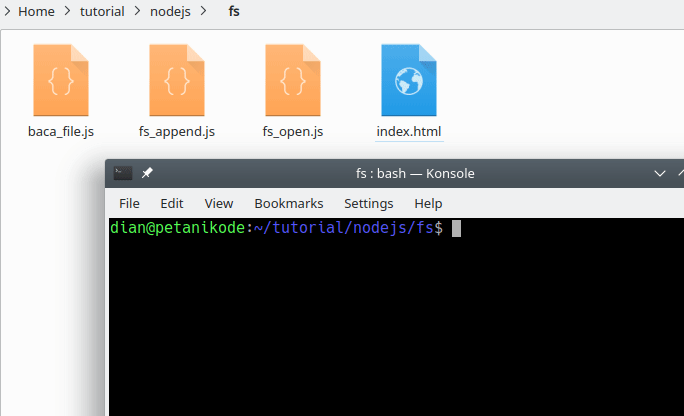684x416 pixels.
Task: Go to Home in the breadcrumb path
Action: tap(36, 11)
